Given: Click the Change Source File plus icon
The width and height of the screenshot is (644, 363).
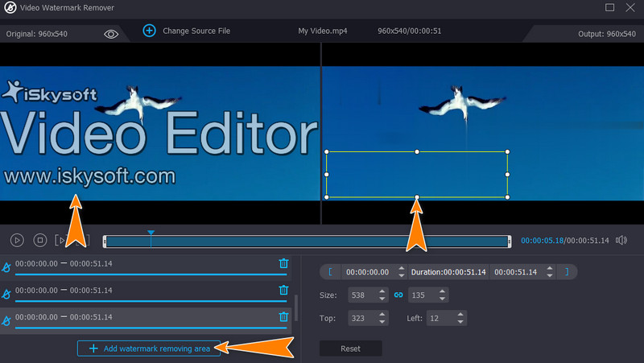Looking at the screenshot, I should (149, 31).
